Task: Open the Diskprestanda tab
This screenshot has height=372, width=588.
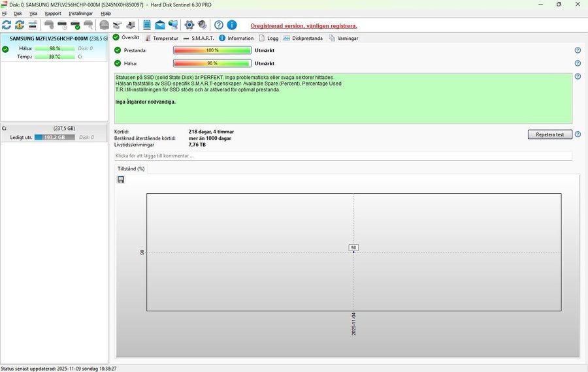Action: 303,38
